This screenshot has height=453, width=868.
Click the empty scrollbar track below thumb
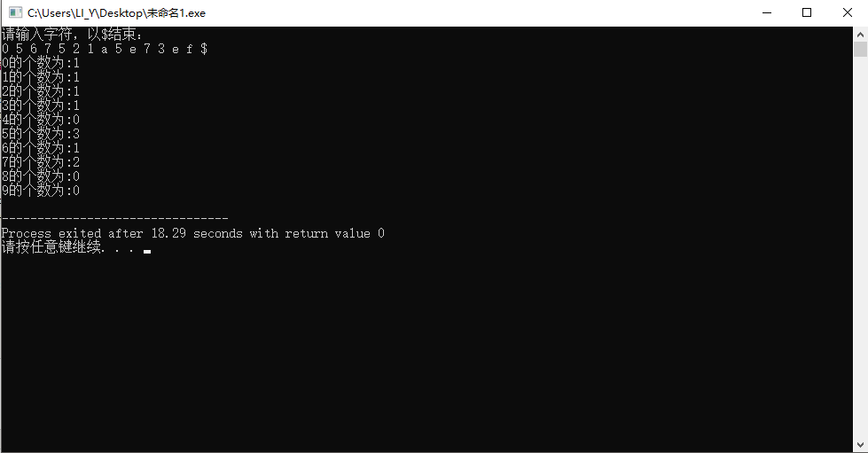click(860, 247)
